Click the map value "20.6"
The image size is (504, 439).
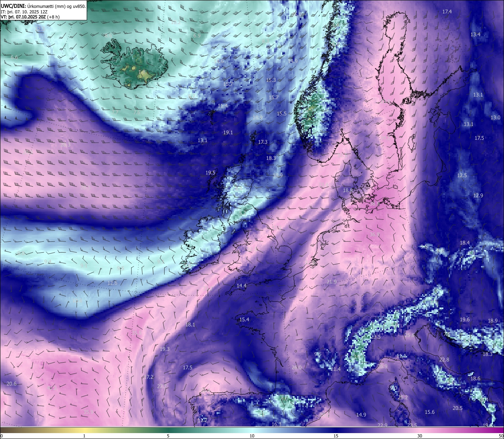(x=12, y=384)
